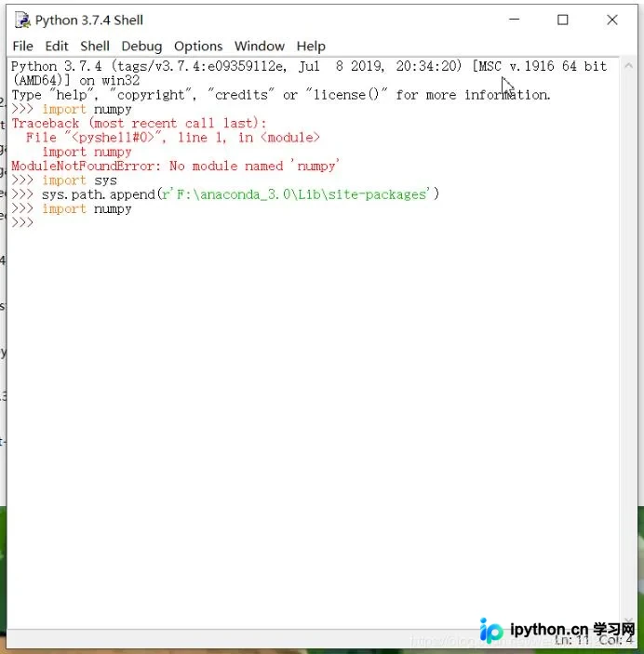Click the 'Traceback (most recent call last):' line
The image size is (644, 654).
[x=139, y=123]
